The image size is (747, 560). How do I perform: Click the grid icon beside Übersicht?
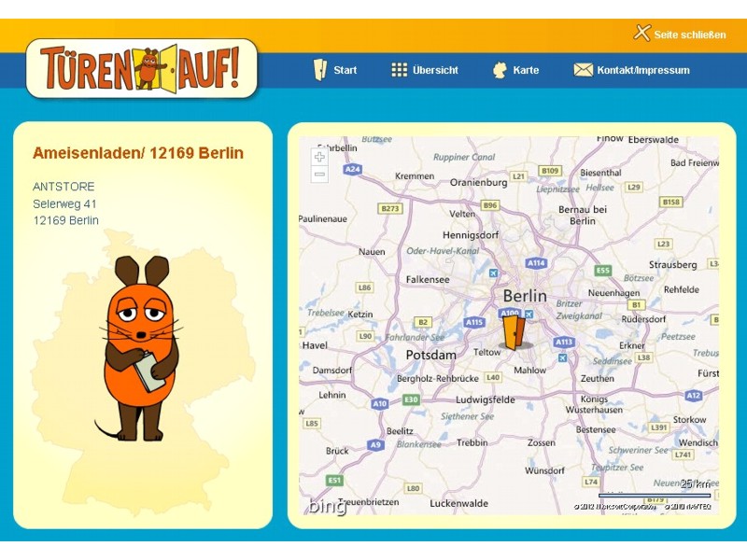tap(399, 70)
